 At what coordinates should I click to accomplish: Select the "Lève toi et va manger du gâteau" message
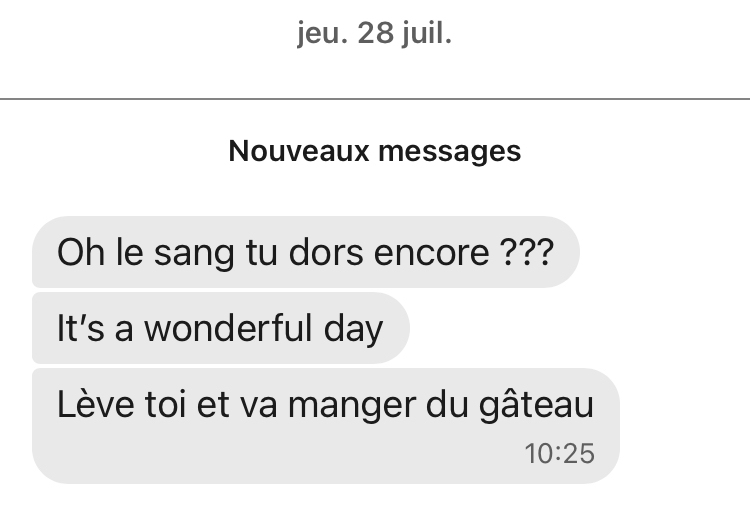pyautogui.click(x=325, y=406)
